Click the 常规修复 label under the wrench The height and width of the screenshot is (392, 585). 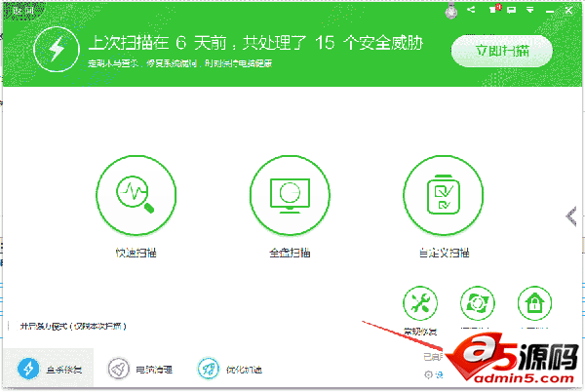420,332
